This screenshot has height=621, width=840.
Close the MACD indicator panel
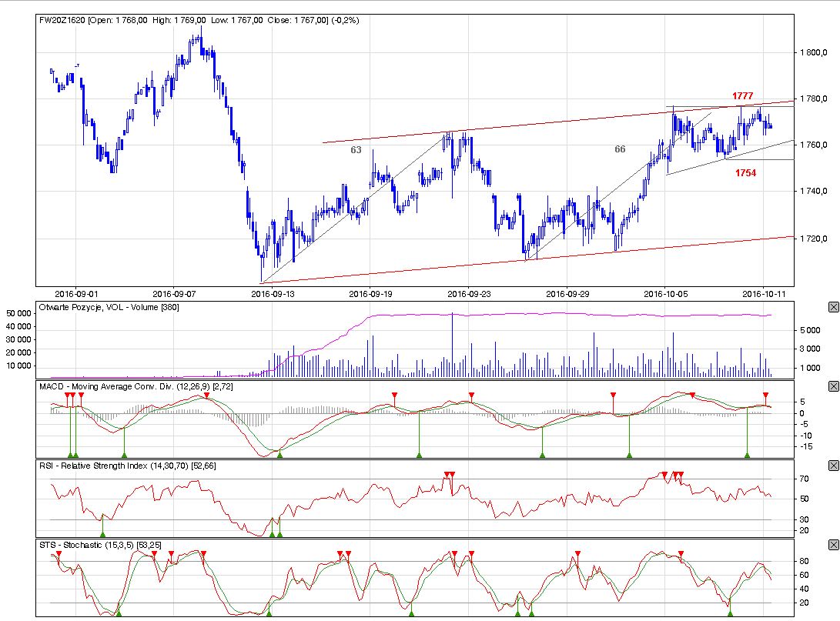833,386
